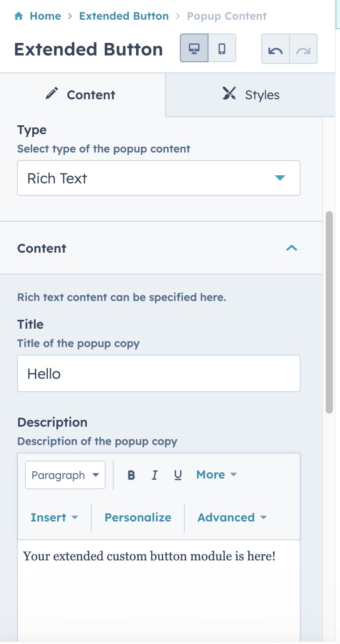Click the undo arrow icon

pyautogui.click(x=276, y=49)
